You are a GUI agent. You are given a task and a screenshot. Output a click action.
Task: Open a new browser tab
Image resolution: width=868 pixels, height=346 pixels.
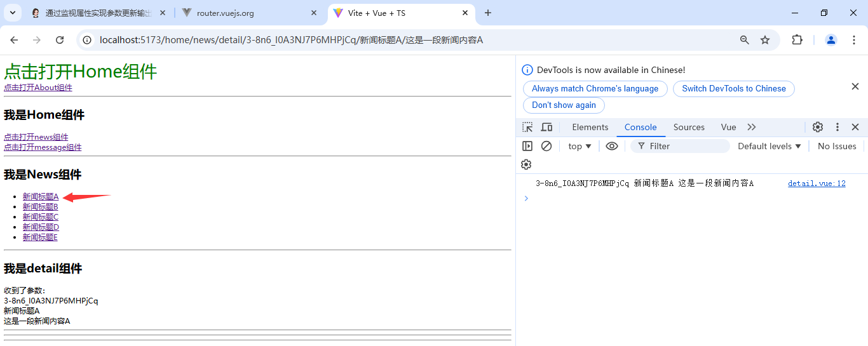488,13
